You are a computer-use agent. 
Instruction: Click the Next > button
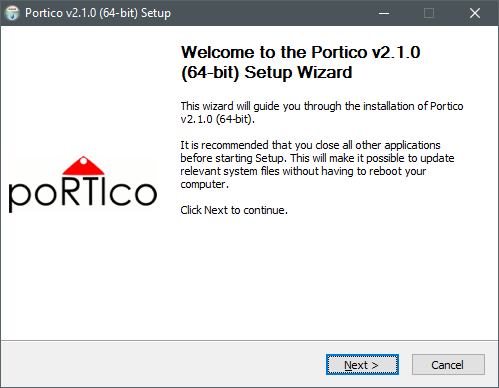362,365
